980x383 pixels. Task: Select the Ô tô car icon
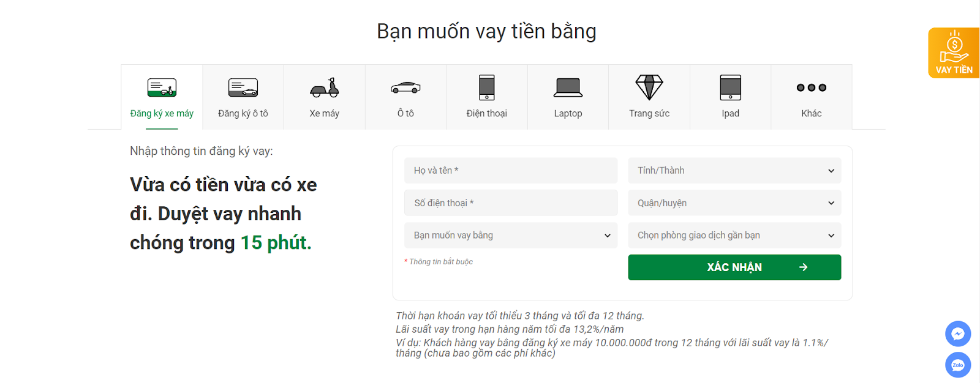405,87
